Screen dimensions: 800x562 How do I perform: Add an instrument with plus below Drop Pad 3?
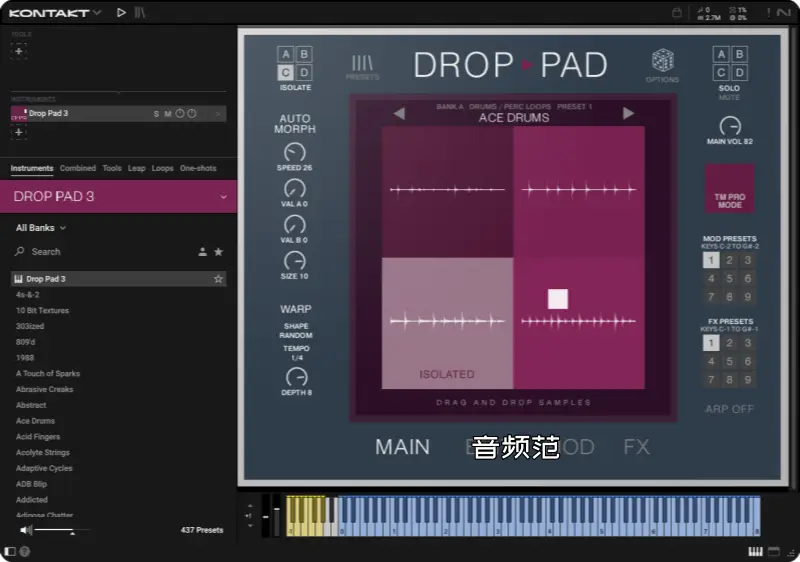[19, 133]
